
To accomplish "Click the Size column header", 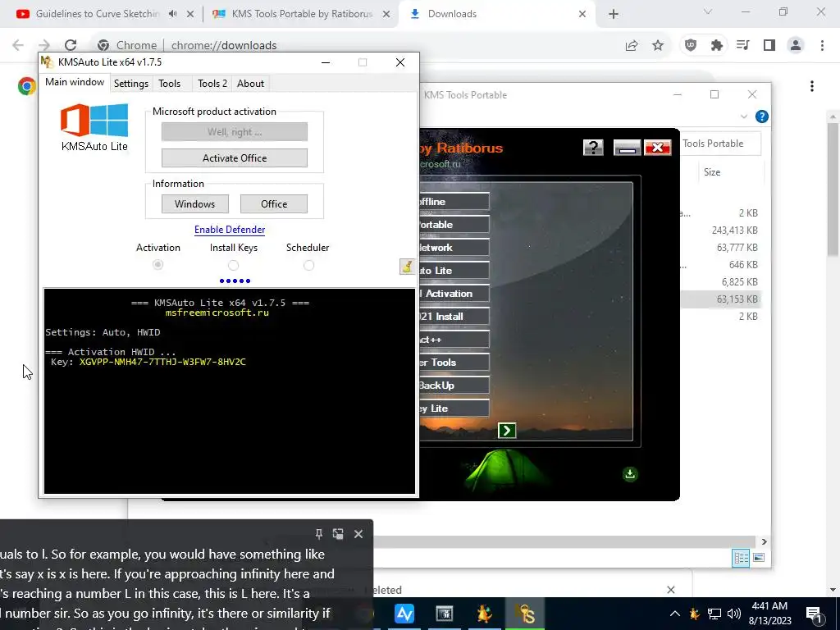I will [712, 172].
